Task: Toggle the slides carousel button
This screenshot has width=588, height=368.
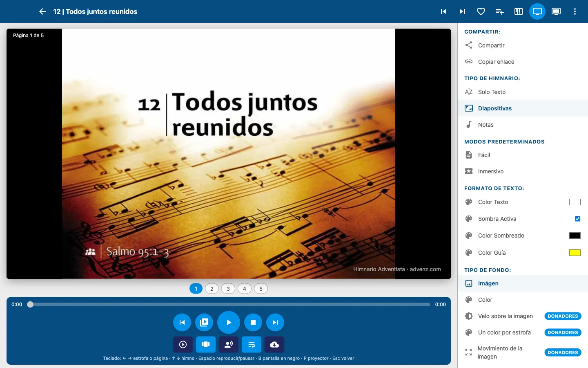Action: (206, 344)
